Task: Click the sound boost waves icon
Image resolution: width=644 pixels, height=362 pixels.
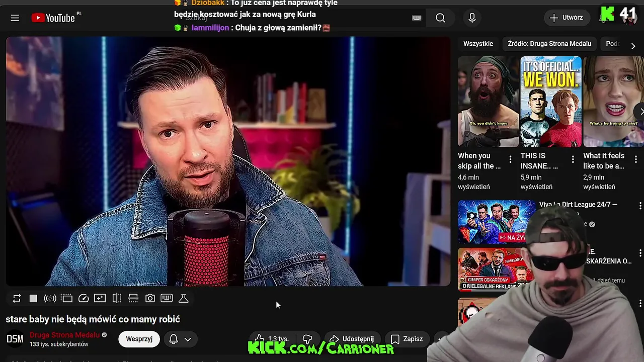Action: click(x=50, y=298)
